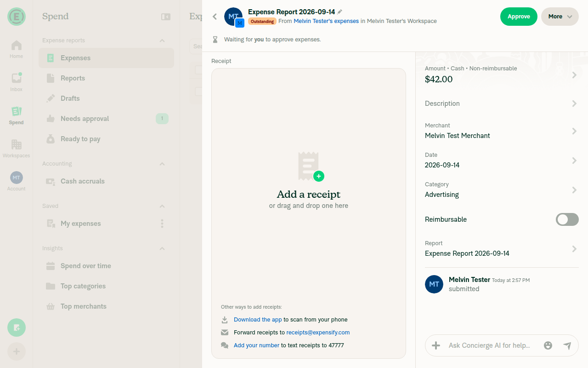Click the green create expense floating button
The image size is (588, 368).
pos(17,328)
